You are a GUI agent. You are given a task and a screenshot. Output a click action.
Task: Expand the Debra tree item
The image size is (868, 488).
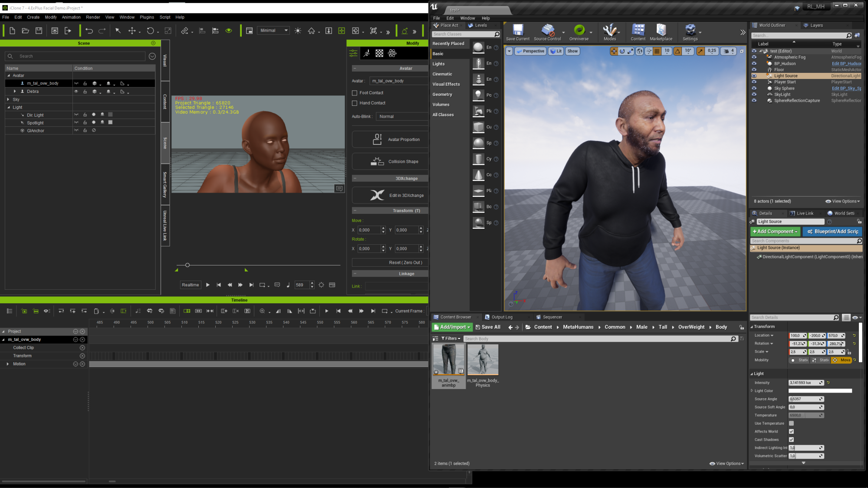click(15, 92)
